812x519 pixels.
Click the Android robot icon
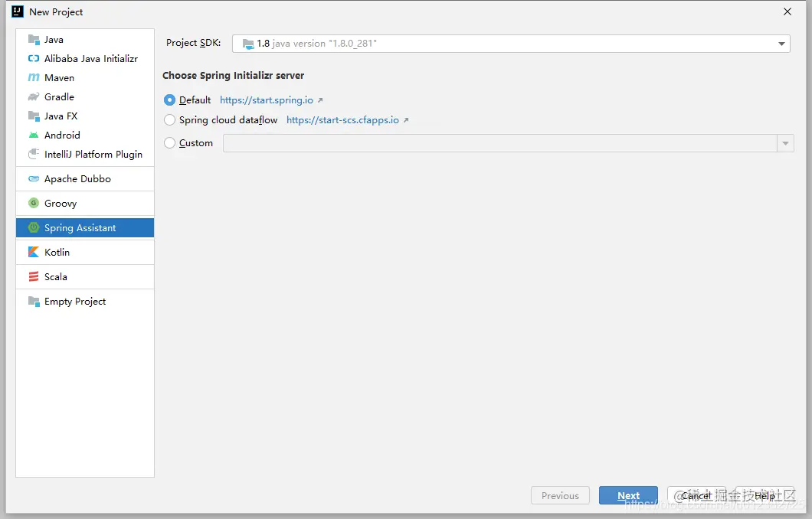tap(34, 135)
